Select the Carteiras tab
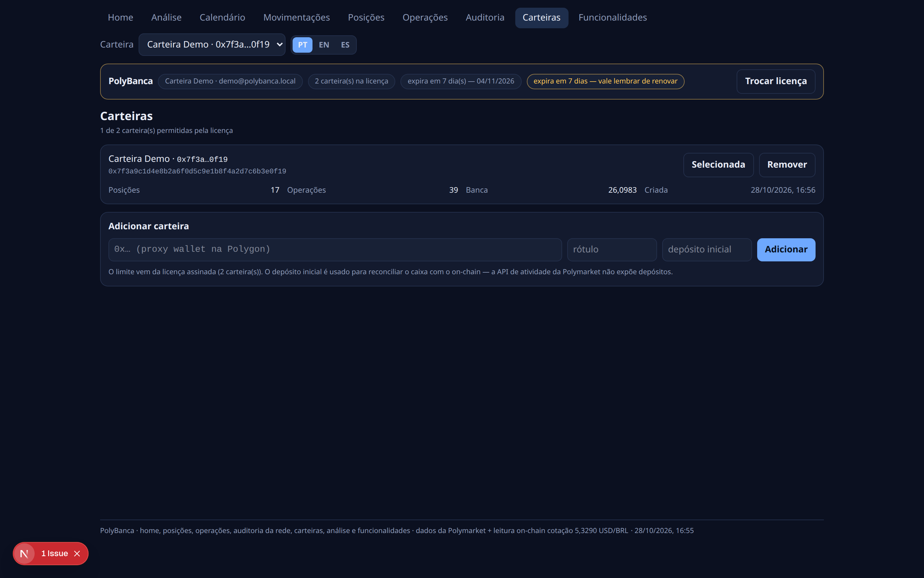 (x=542, y=18)
